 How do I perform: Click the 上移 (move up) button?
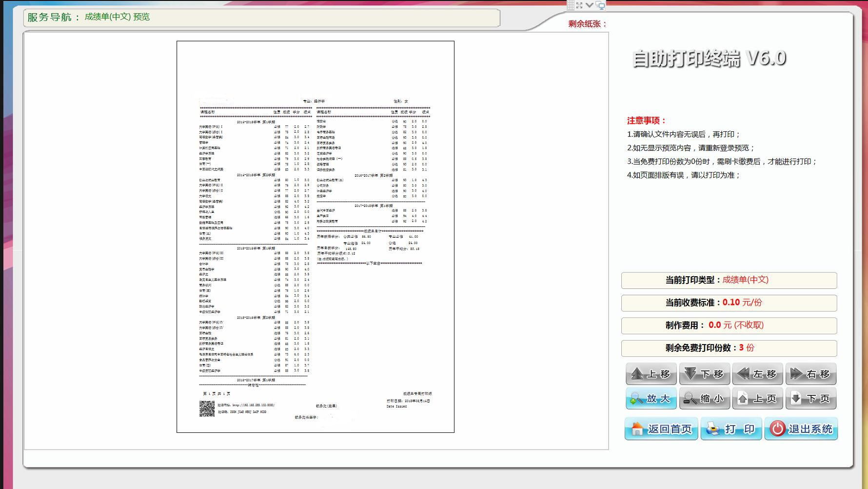[651, 374]
